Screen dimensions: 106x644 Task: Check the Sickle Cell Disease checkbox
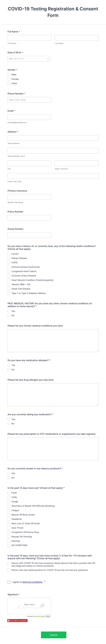8,289
